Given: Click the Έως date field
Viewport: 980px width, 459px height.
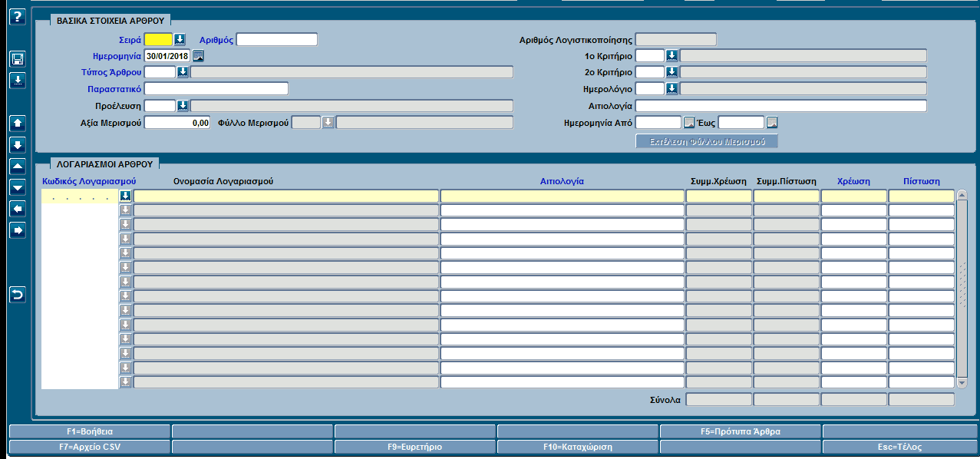Looking at the screenshot, I should tap(741, 122).
